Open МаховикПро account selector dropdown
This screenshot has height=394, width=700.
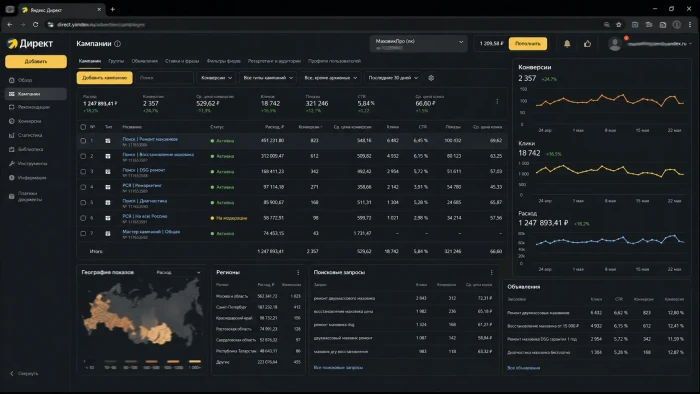click(x=419, y=44)
